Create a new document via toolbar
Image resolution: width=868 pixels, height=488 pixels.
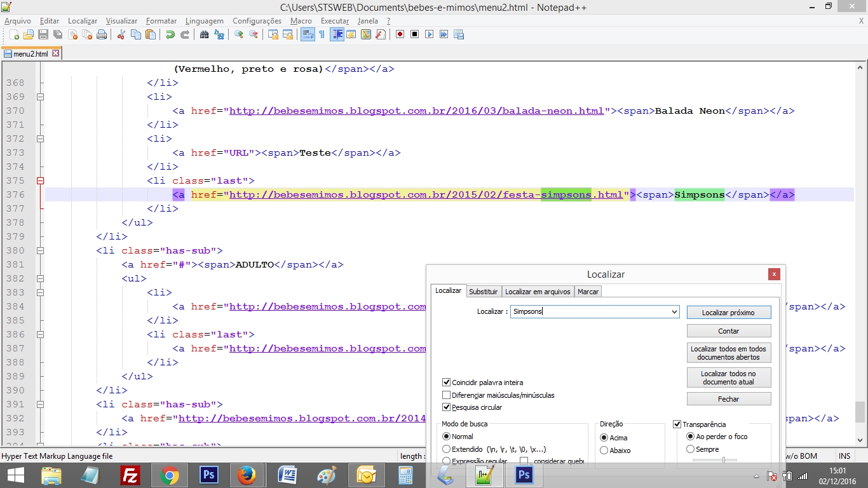14,34
